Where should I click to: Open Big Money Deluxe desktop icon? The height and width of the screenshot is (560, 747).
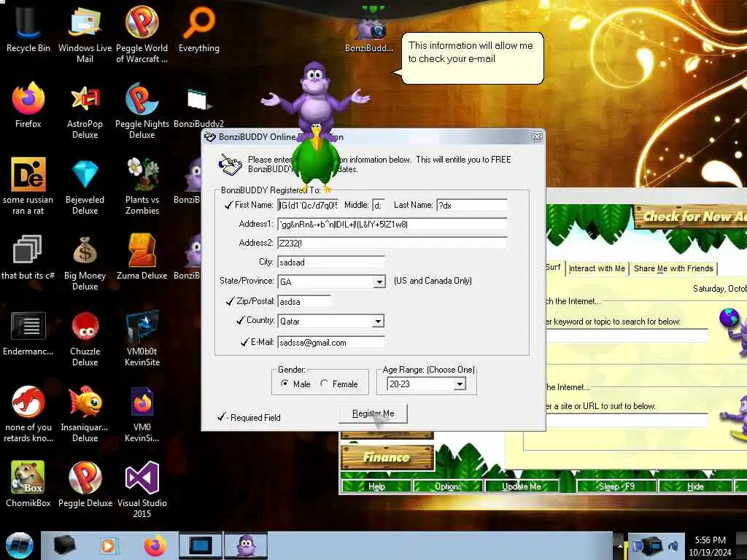click(85, 262)
